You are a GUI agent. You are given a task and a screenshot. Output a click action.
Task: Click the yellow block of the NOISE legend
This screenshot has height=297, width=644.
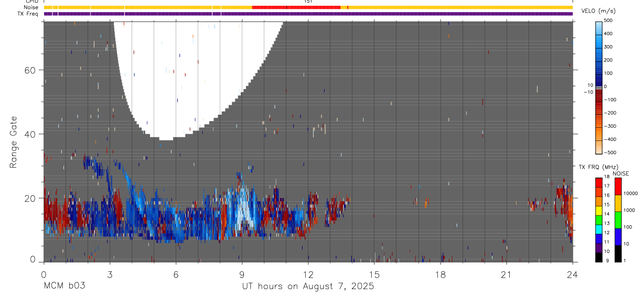coord(618,203)
